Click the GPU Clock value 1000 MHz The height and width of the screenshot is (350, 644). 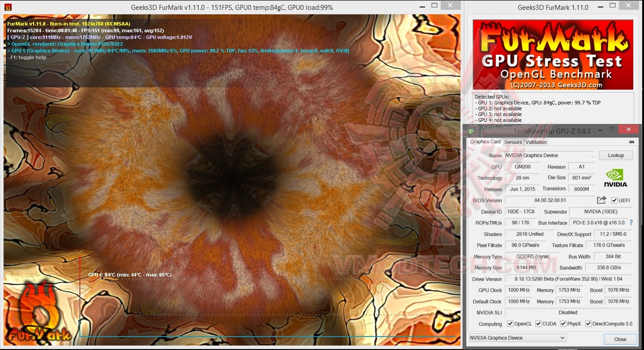pyautogui.click(x=518, y=290)
